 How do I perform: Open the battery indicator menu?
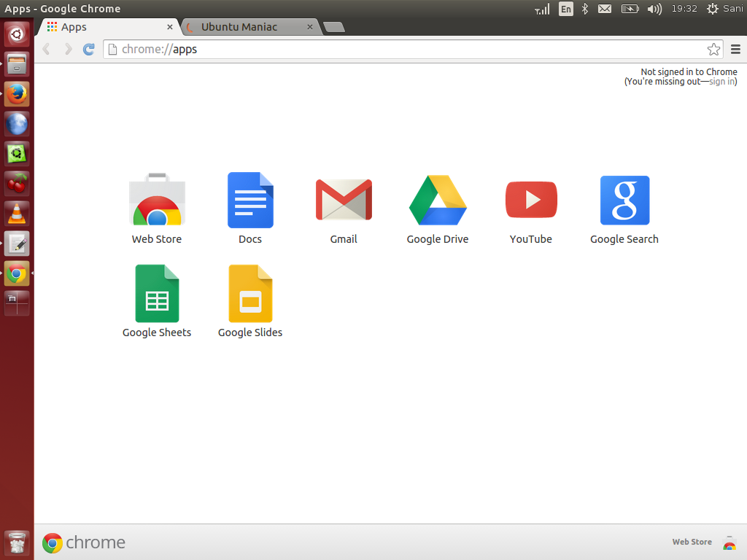click(x=630, y=9)
